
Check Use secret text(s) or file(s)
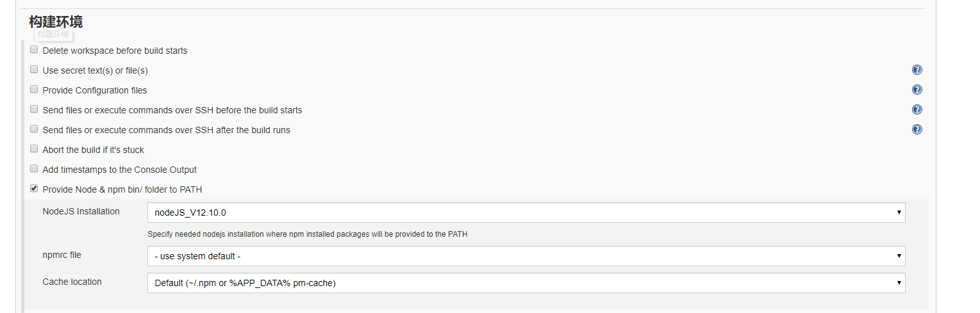click(34, 70)
